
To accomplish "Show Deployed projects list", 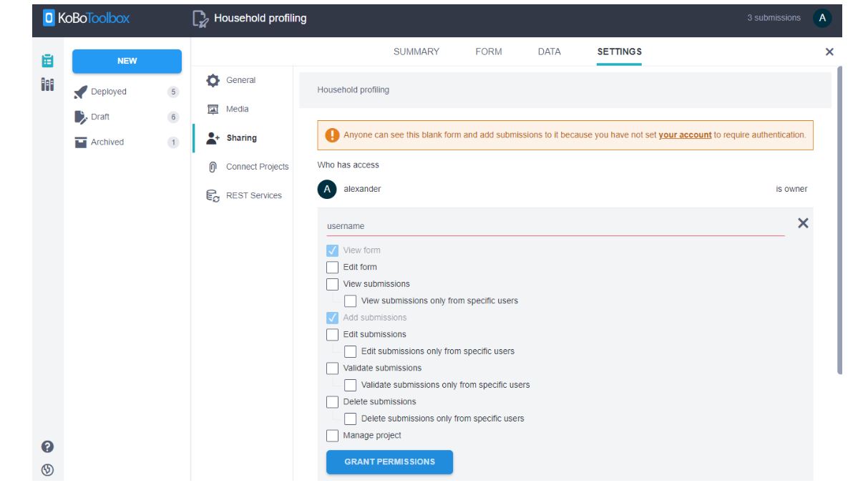I will tap(108, 92).
